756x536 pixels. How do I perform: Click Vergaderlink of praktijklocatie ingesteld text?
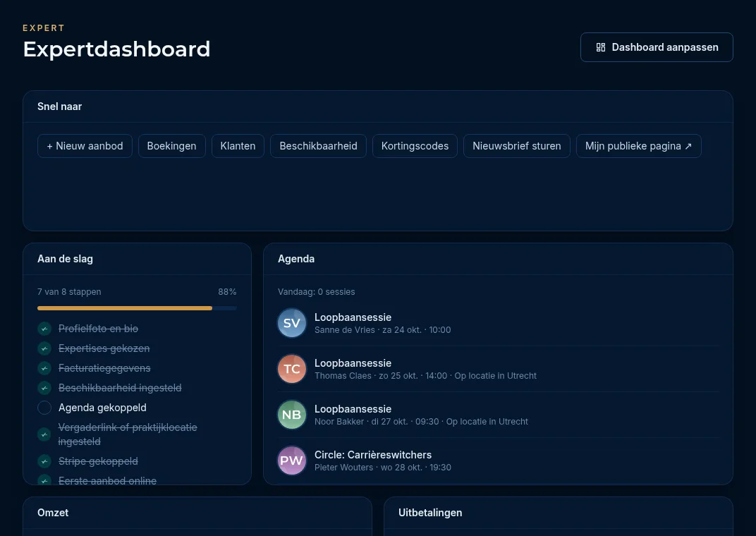click(x=127, y=434)
